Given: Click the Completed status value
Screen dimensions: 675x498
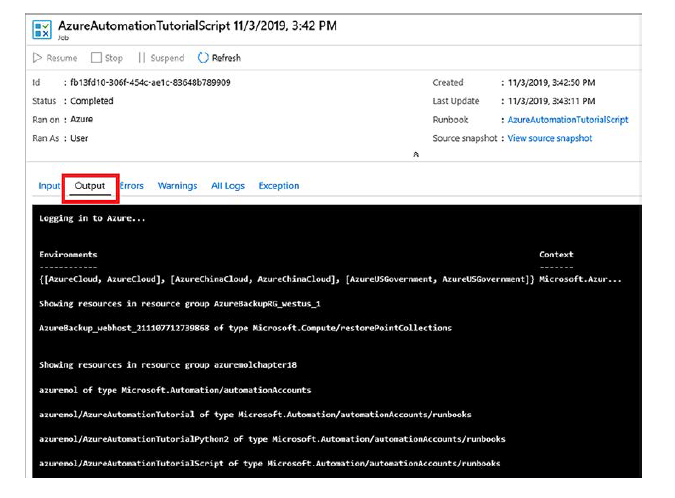Looking at the screenshot, I should coord(92,101).
